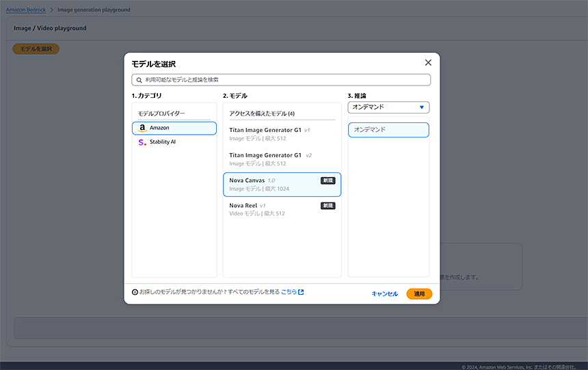Click the footer © 2024 Amazon Web Services text

519,367
